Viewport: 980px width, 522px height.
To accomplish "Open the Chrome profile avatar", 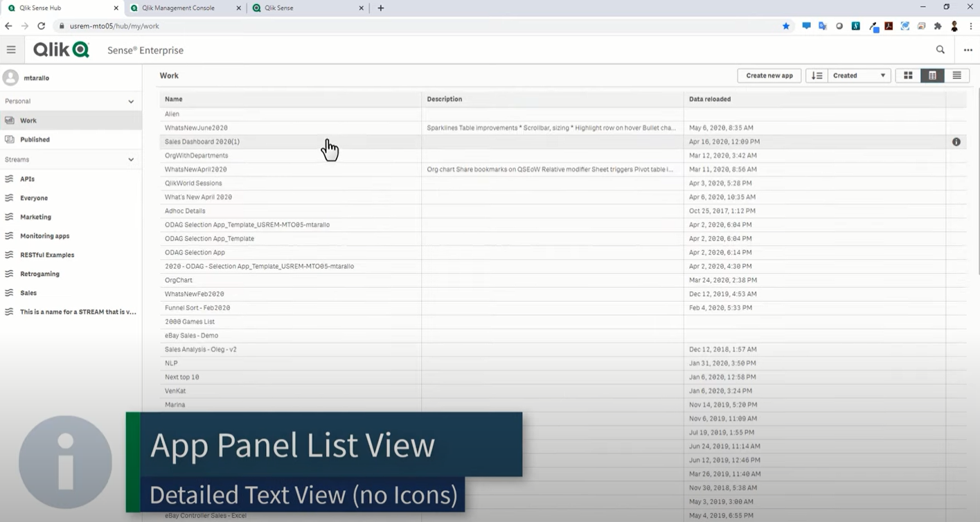I will point(954,26).
